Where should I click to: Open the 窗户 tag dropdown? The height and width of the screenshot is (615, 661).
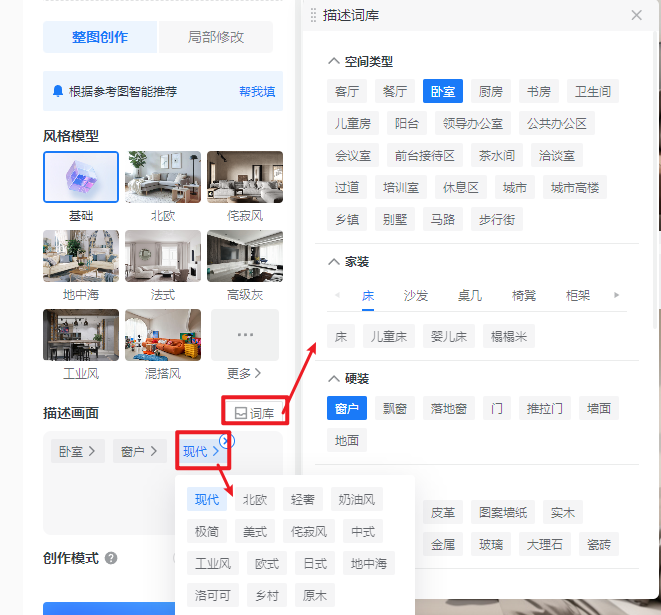(140, 451)
